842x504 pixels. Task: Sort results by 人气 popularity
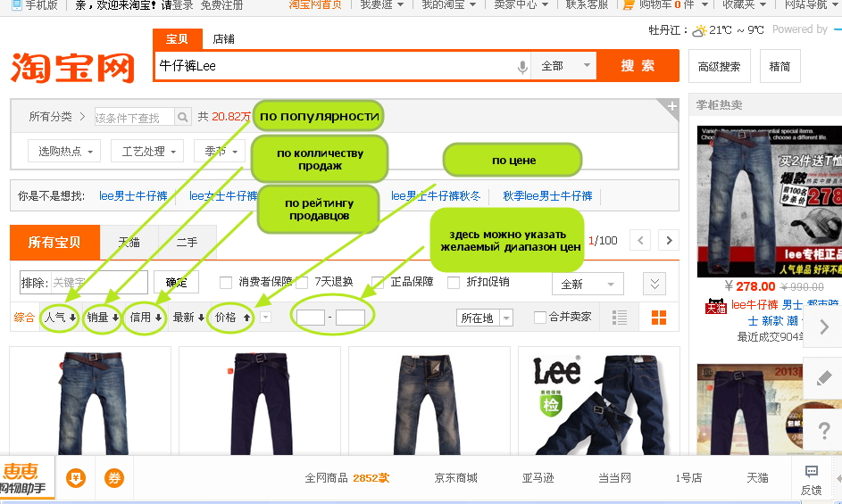coord(60,318)
